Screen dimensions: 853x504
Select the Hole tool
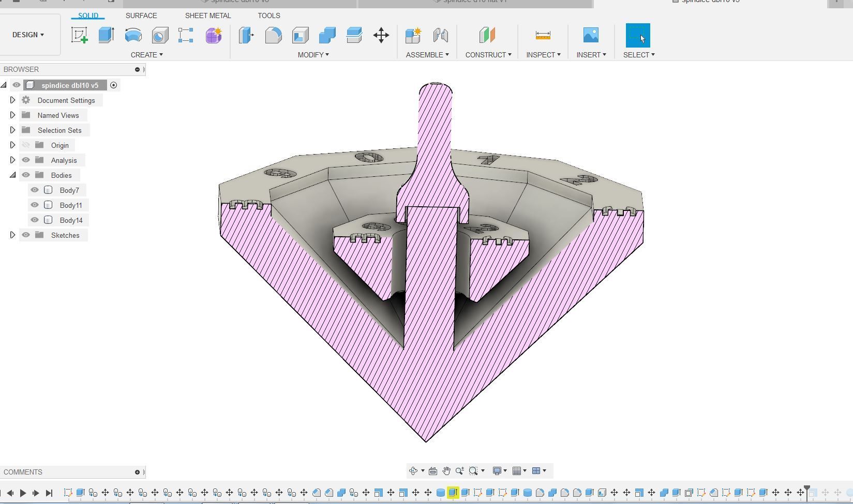160,35
